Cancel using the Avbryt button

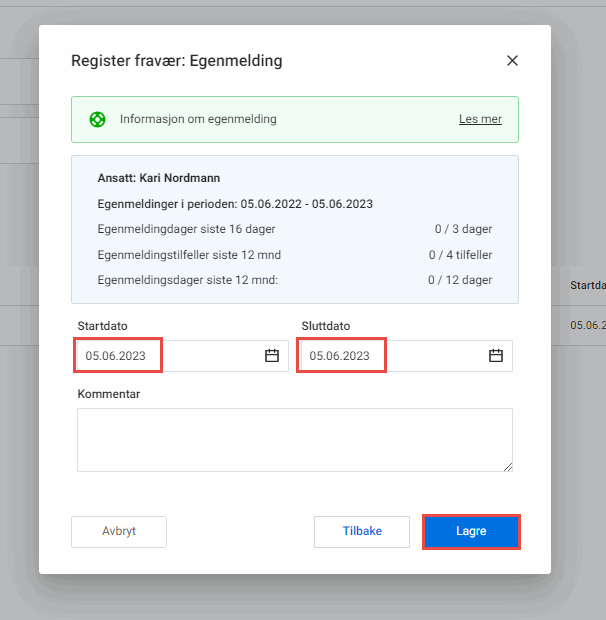119,532
